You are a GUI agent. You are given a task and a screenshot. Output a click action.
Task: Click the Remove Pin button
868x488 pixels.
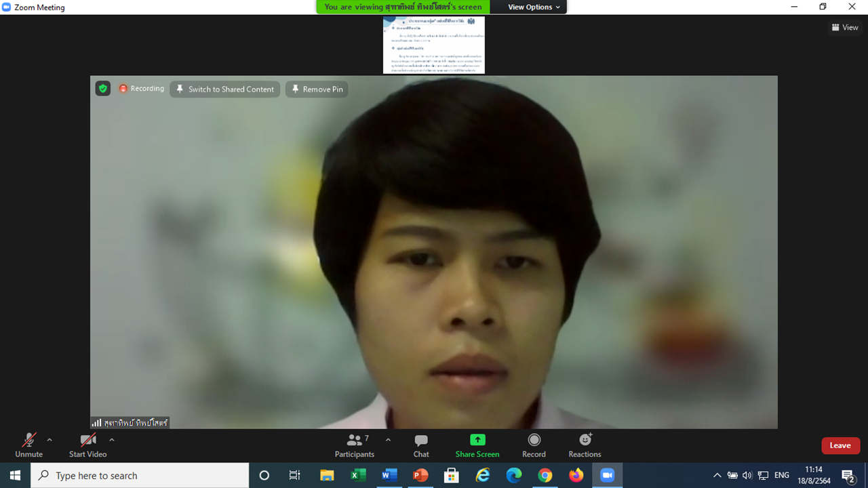coord(317,89)
